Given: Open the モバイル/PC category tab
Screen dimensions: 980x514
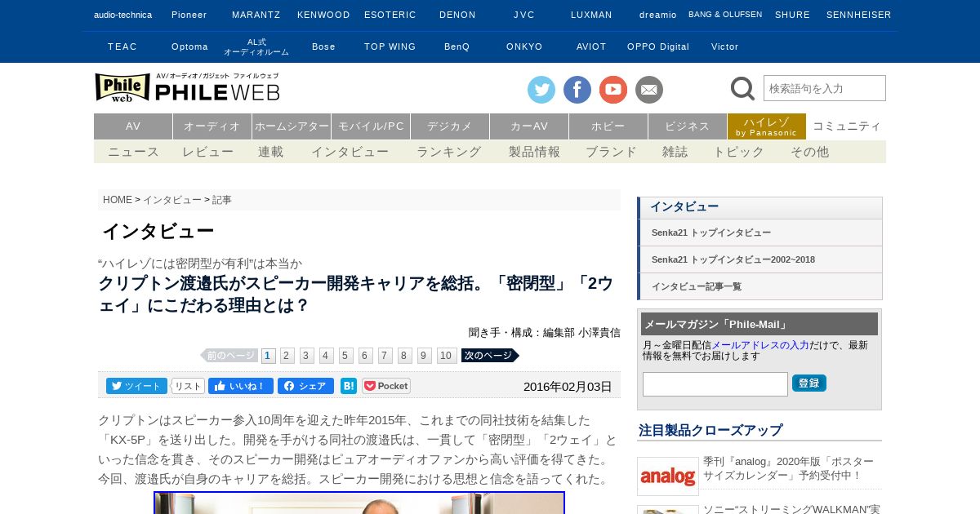Looking at the screenshot, I should 371,126.
